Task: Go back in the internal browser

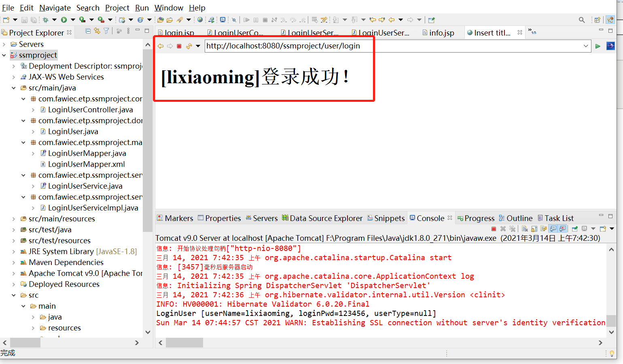Action: 161,46
